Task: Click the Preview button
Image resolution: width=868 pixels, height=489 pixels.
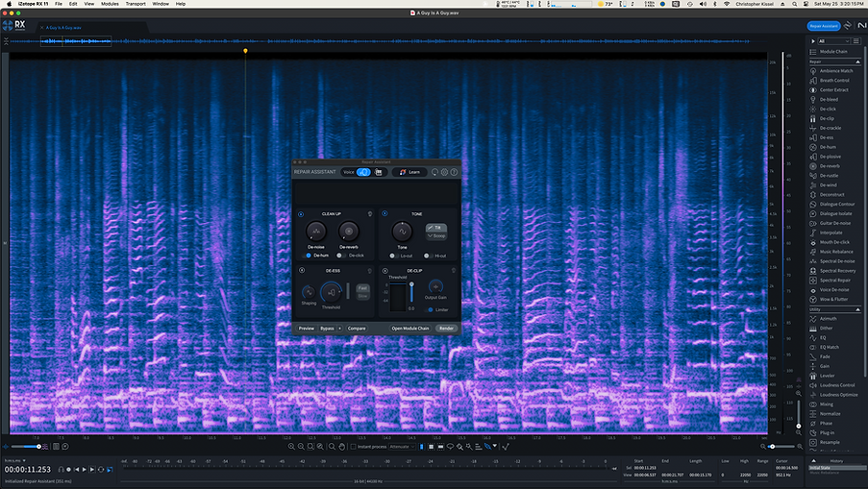Action: tap(306, 329)
